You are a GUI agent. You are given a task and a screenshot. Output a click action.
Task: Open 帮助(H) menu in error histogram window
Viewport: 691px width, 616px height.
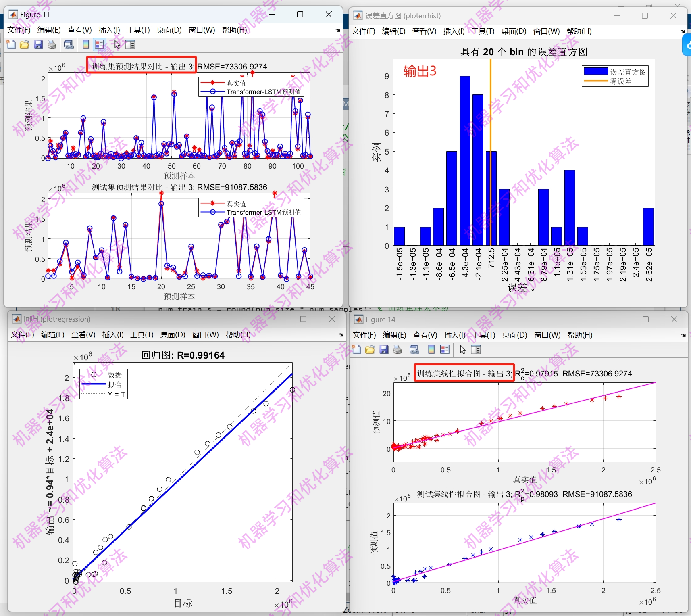click(579, 31)
